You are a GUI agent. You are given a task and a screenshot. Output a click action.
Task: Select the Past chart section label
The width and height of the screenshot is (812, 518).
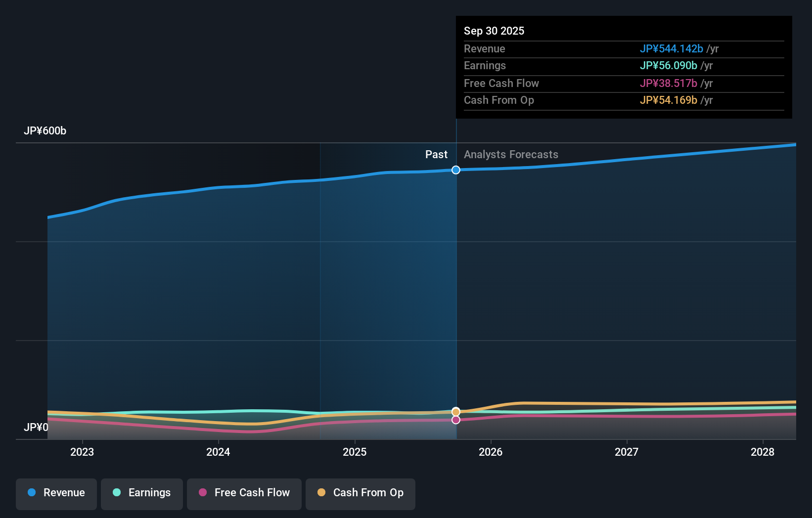click(436, 154)
